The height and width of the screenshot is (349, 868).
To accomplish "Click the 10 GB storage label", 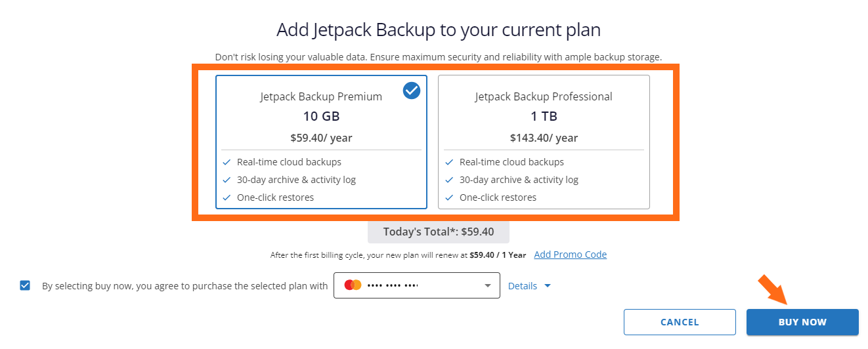I will coord(321,117).
